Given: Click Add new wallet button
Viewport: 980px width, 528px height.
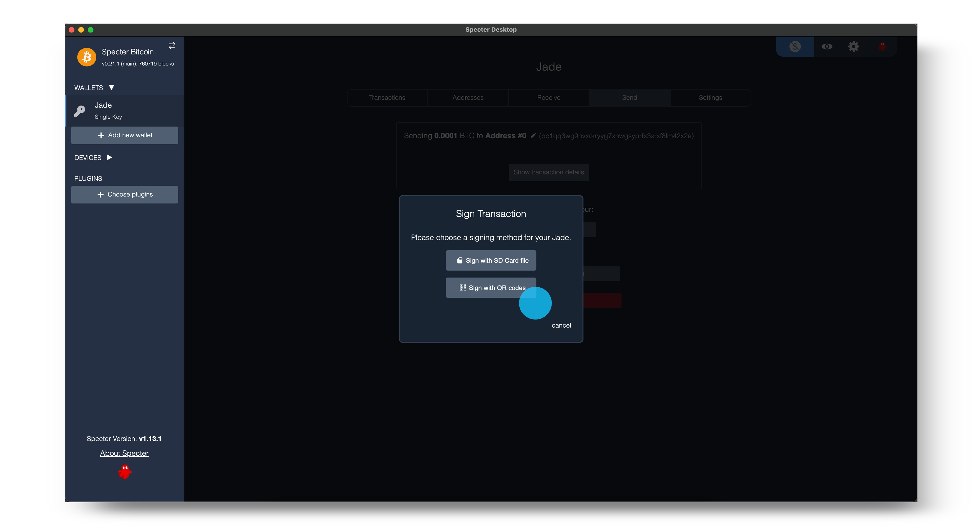Looking at the screenshot, I should (124, 135).
